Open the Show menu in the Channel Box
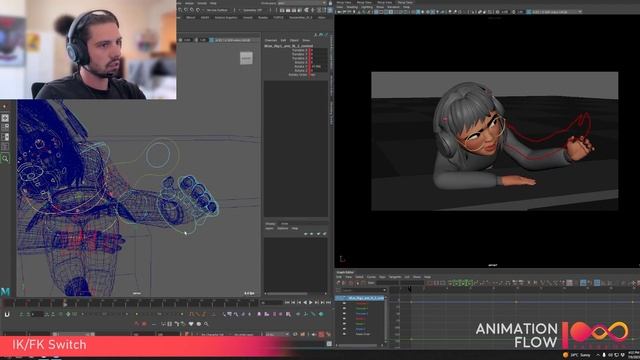The width and height of the screenshot is (640, 360). point(306,40)
